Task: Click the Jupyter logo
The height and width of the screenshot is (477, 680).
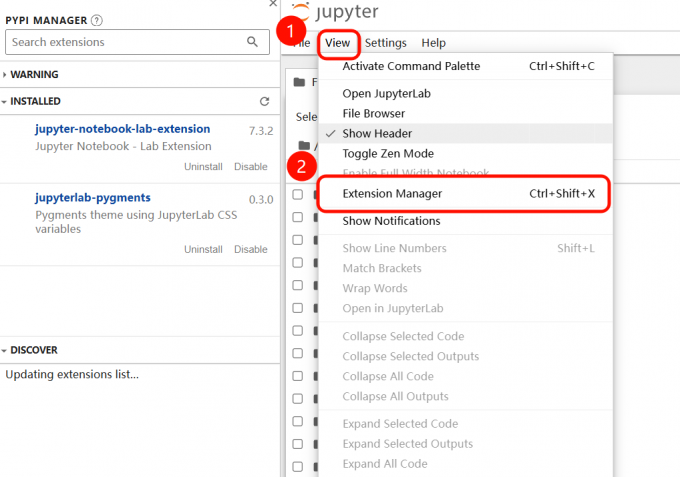Action: click(x=335, y=11)
